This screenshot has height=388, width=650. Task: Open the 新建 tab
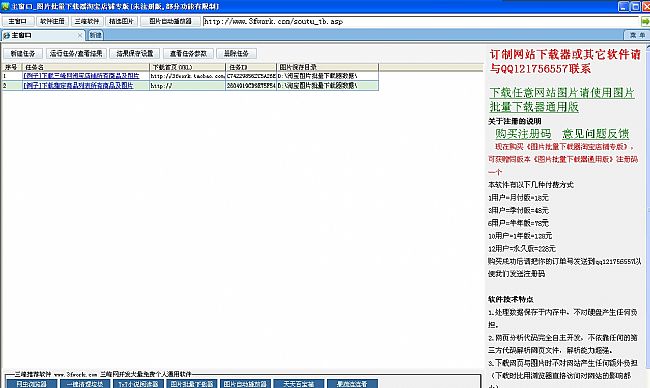(96, 36)
